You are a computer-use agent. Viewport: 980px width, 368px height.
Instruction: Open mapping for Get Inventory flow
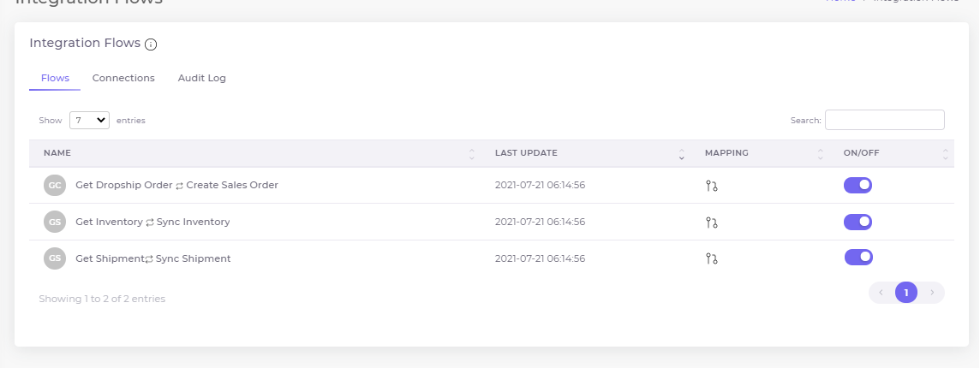(x=711, y=223)
